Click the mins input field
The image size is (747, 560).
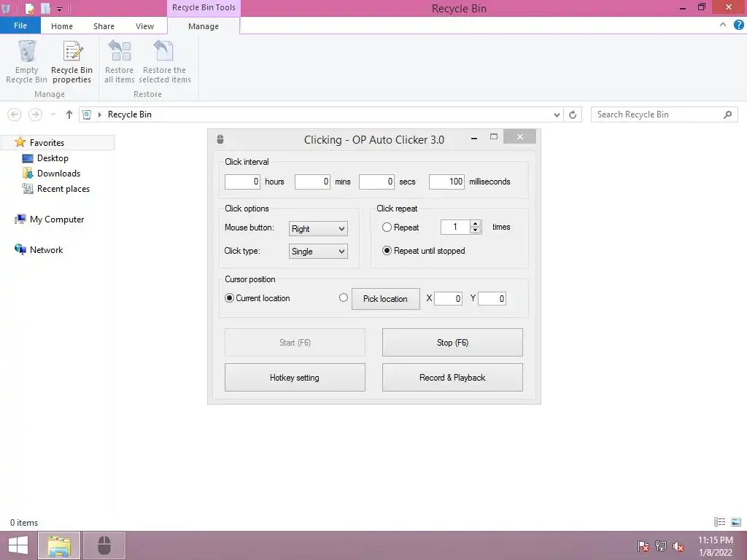pos(312,182)
